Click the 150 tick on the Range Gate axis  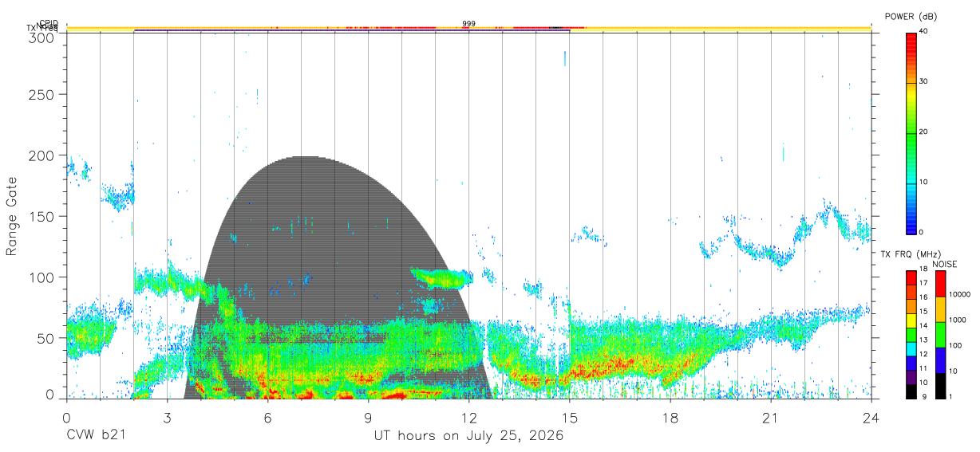[42, 216]
